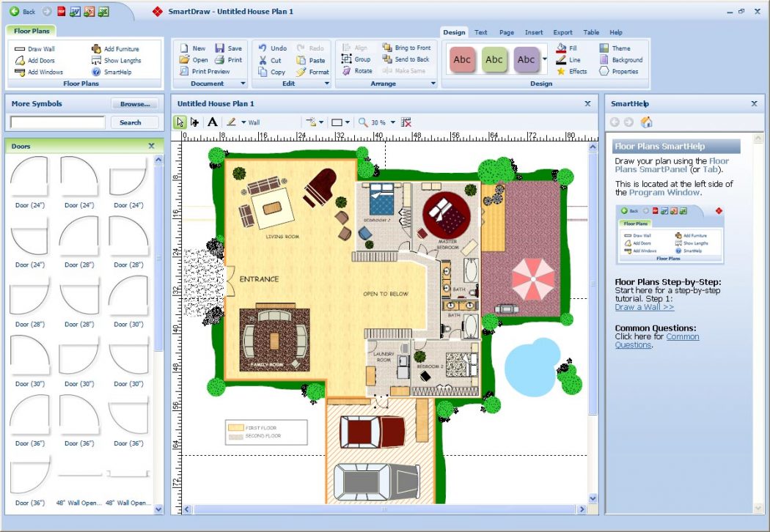Go to SmartHelp home icon
The image size is (770, 532).
pos(646,122)
